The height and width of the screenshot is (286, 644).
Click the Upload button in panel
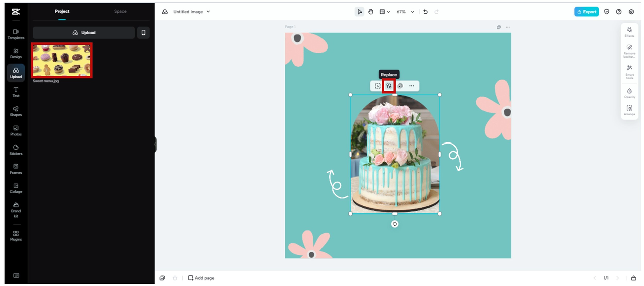84,33
